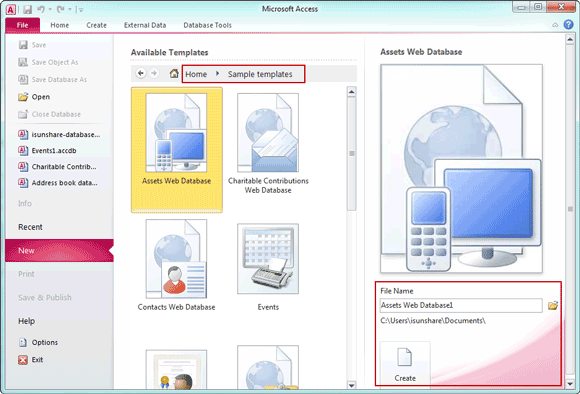580x394 pixels.
Task: Select Charitable Contributions Web Database template
Action: pyautogui.click(x=268, y=144)
